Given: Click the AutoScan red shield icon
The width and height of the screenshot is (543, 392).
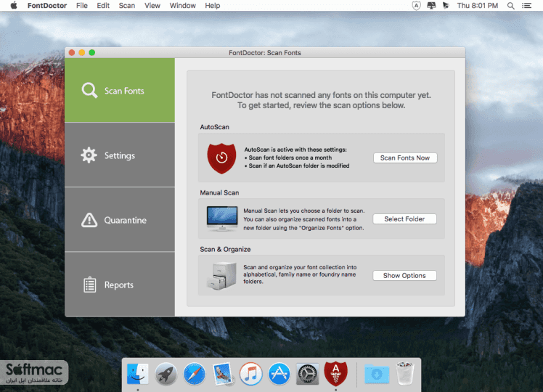Looking at the screenshot, I should 221,158.
